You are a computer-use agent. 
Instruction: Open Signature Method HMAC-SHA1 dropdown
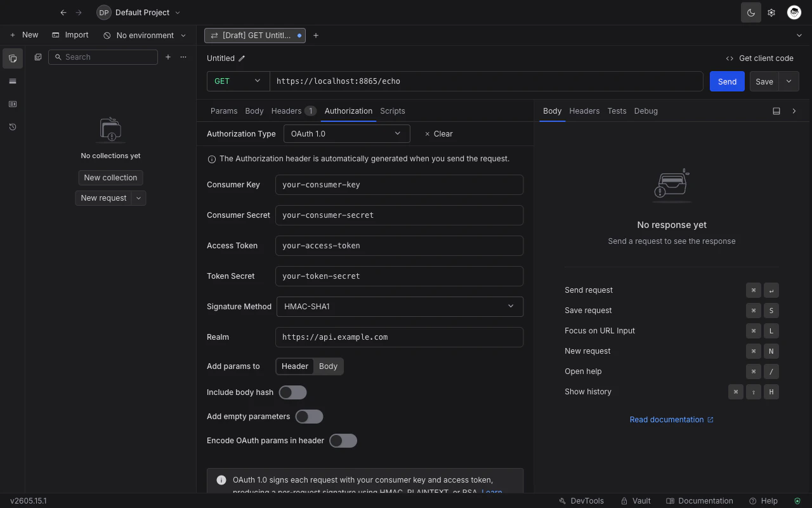click(x=400, y=307)
